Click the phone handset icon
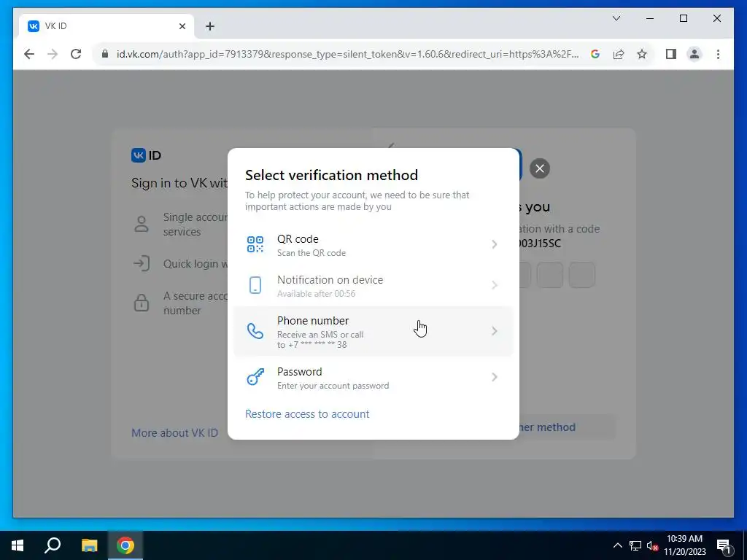Image resolution: width=747 pixels, height=560 pixels. 255,331
